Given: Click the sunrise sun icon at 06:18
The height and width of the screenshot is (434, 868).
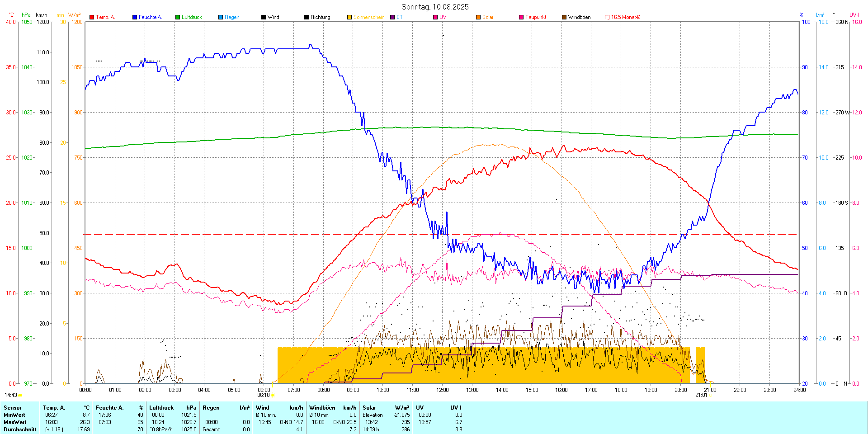Looking at the screenshot, I should pyautogui.click(x=272, y=395).
